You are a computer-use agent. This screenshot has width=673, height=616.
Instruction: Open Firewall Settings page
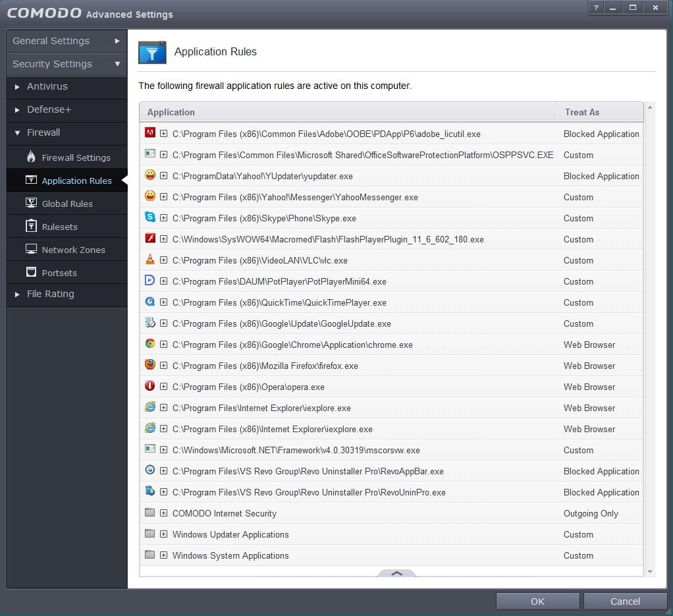[67, 157]
